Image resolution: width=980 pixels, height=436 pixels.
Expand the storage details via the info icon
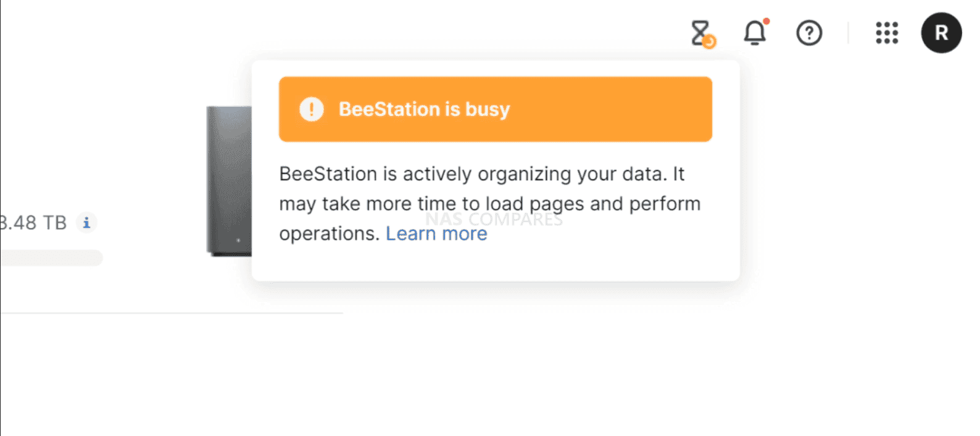pos(86,223)
